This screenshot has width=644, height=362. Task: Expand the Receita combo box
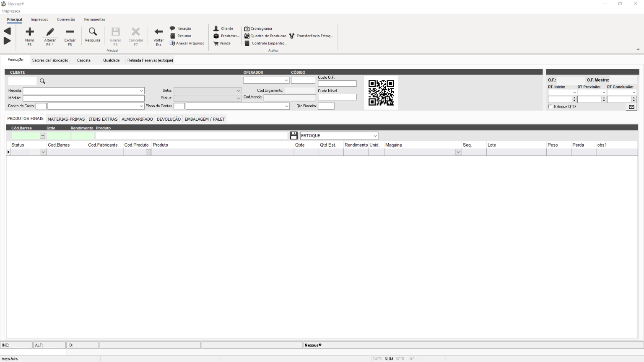pyautogui.click(x=141, y=90)
